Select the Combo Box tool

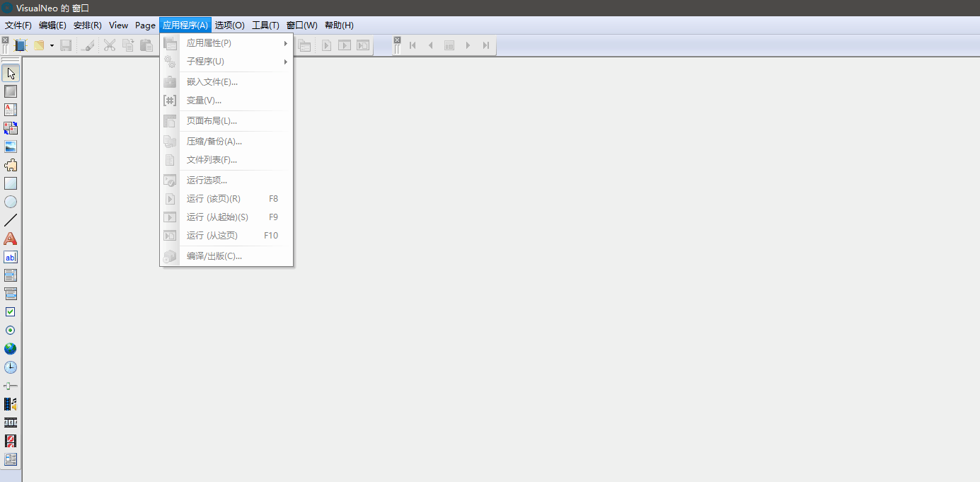click(x=11, y=294)
